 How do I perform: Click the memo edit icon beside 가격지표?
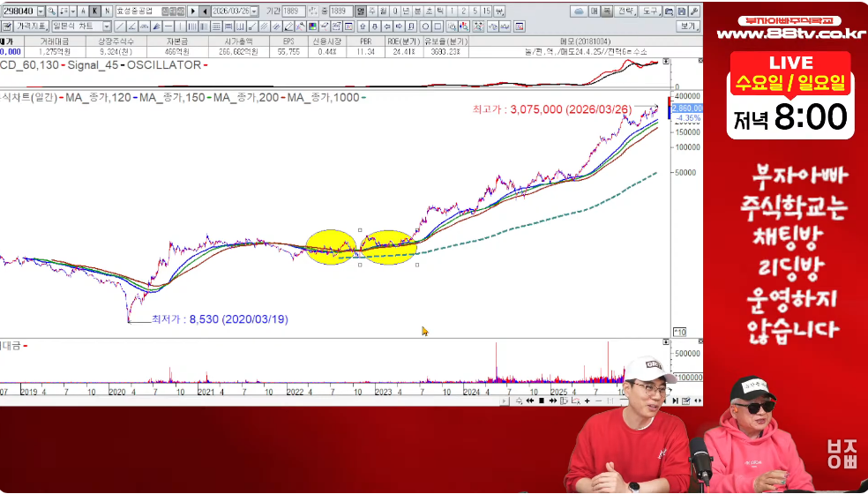click(x=7, y=26)
